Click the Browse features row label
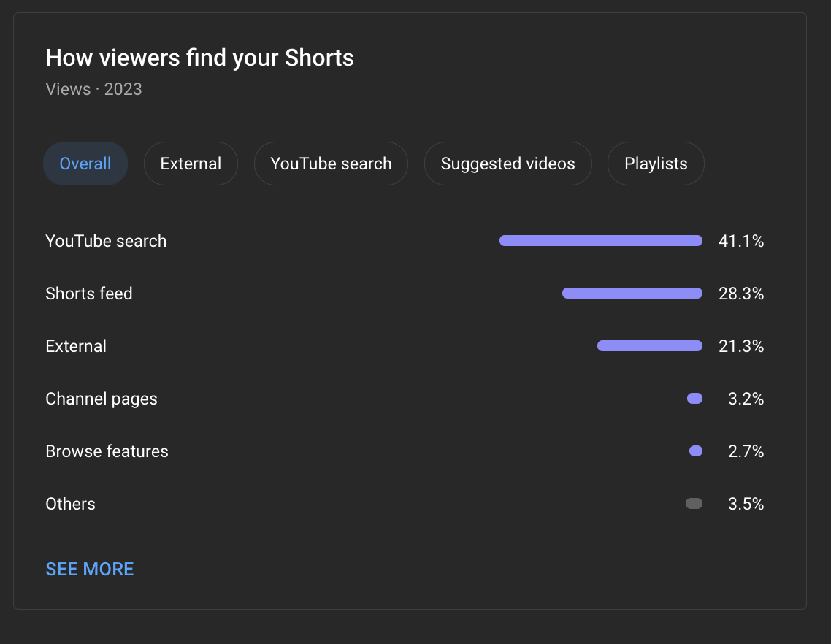The height and width of the screenshot is (644, 831). coord(107,451)
